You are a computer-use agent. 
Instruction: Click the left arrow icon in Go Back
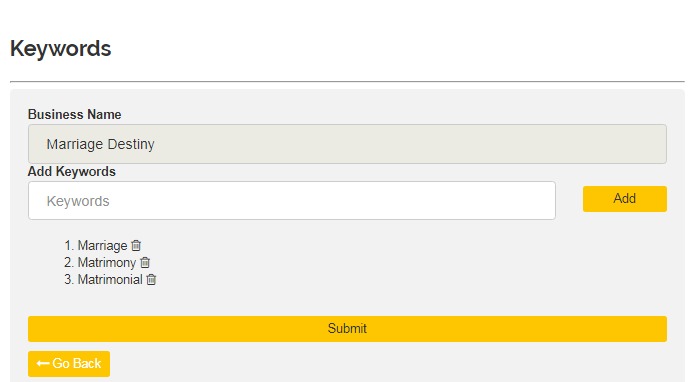[x=43, y=363]
